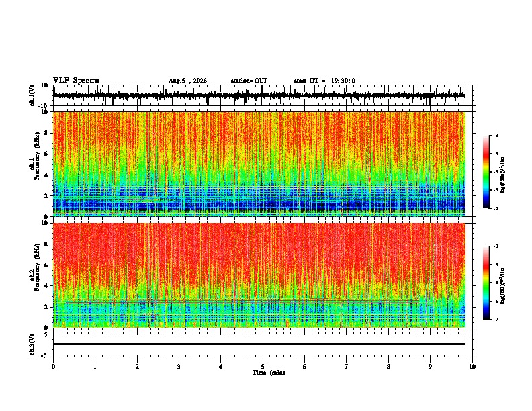Click the "ch.1(V)" y-axis label

coord(32,95)
